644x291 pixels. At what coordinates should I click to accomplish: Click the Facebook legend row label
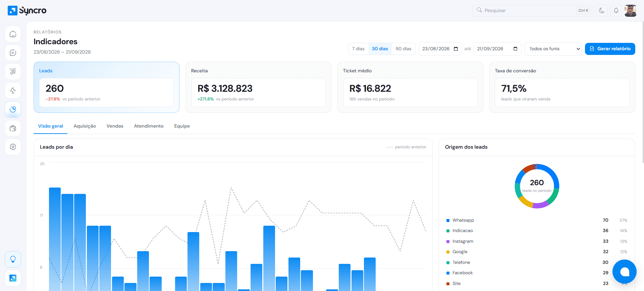coord(463,273)
